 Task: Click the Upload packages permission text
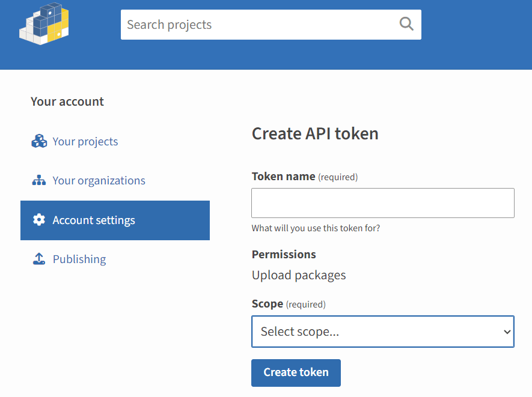coord(299,275)
